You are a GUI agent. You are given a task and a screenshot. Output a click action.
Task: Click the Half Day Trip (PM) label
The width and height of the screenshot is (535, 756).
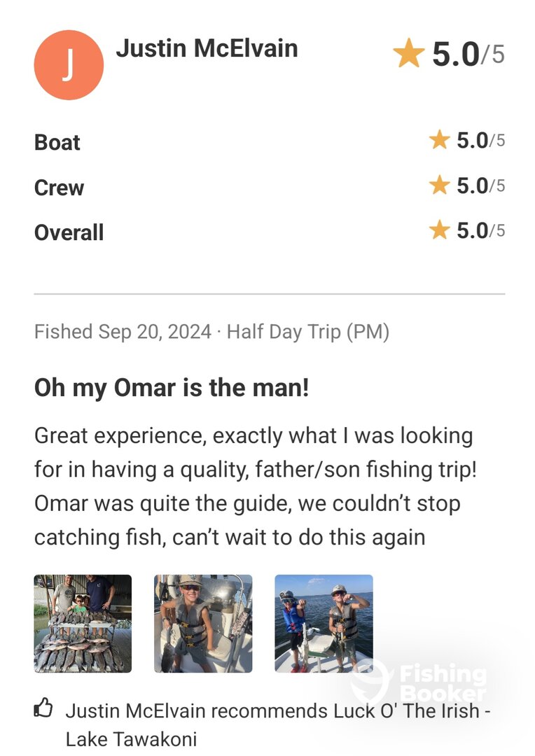pyautogui.click(x=308, y=331)
